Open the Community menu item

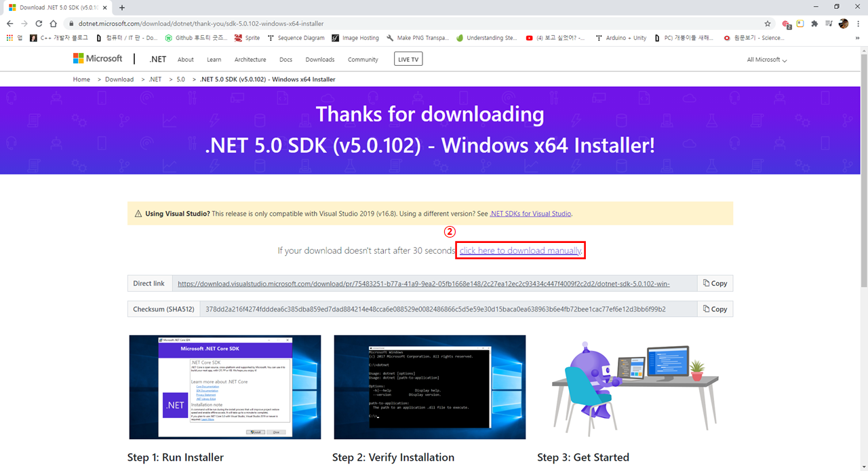tap(363, 60)
